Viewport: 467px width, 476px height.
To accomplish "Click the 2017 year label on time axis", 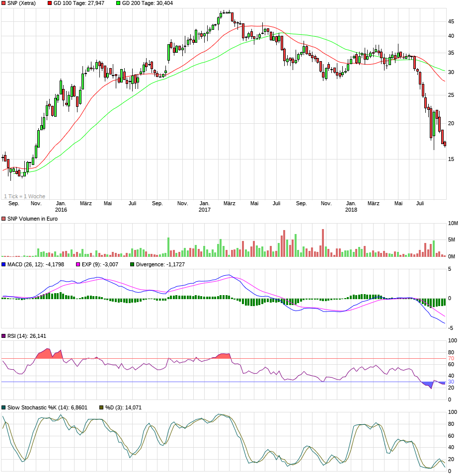I will coord(205,210).
